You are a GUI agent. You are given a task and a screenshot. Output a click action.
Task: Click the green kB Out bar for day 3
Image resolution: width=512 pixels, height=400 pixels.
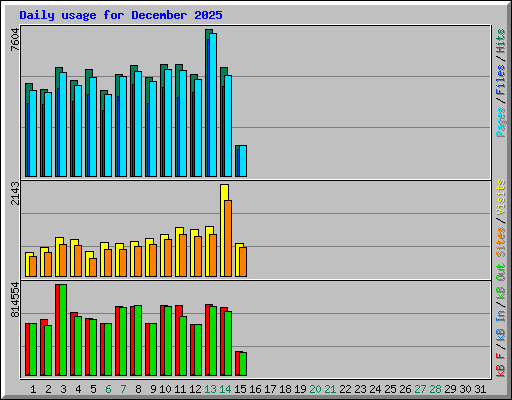tap(63, 330)
